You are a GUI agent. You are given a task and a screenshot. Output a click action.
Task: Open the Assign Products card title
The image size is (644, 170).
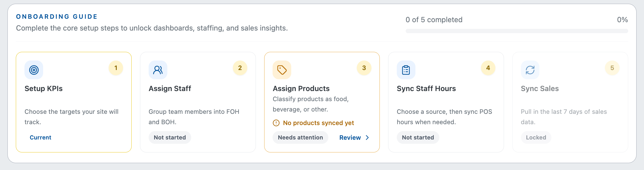click(x=301, y=89)
